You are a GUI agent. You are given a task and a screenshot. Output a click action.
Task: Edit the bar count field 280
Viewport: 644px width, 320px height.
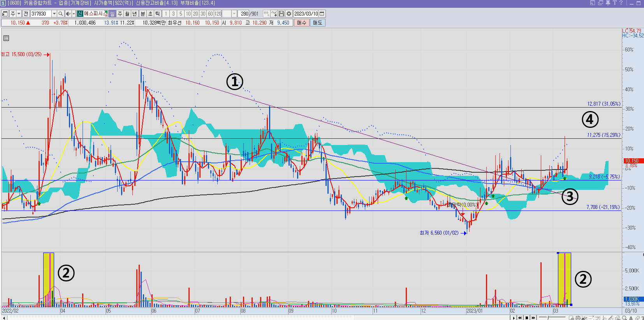coord(244,14)
